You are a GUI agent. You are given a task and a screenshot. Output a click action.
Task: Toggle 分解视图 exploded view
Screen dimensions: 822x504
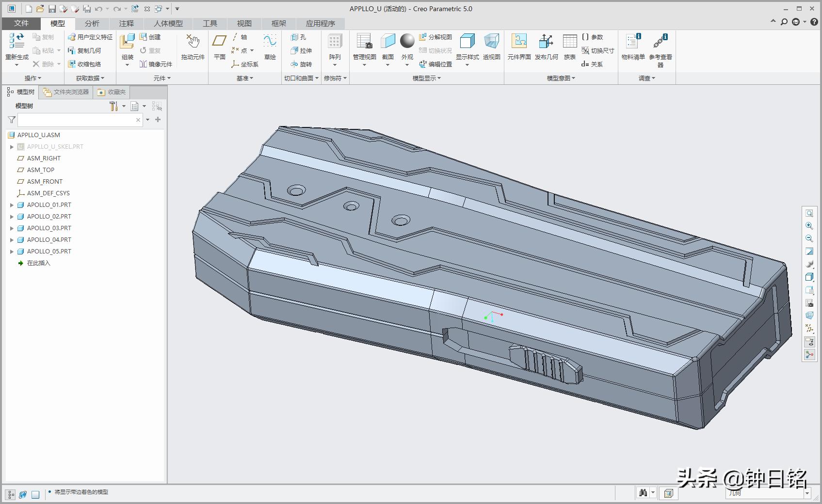(x=435, y=37)
